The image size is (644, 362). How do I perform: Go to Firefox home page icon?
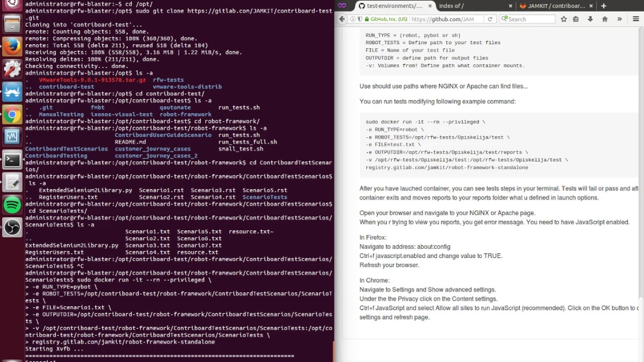click(x=605, y=19)
